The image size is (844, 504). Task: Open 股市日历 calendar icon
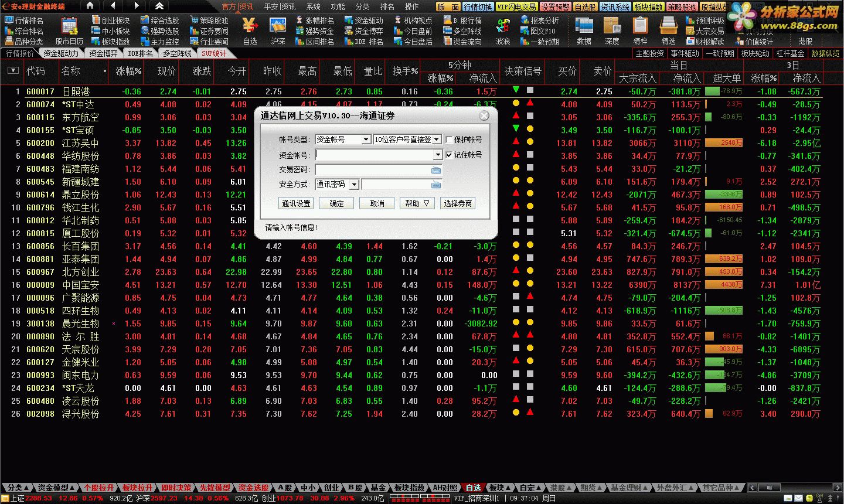tap(69, 32)
